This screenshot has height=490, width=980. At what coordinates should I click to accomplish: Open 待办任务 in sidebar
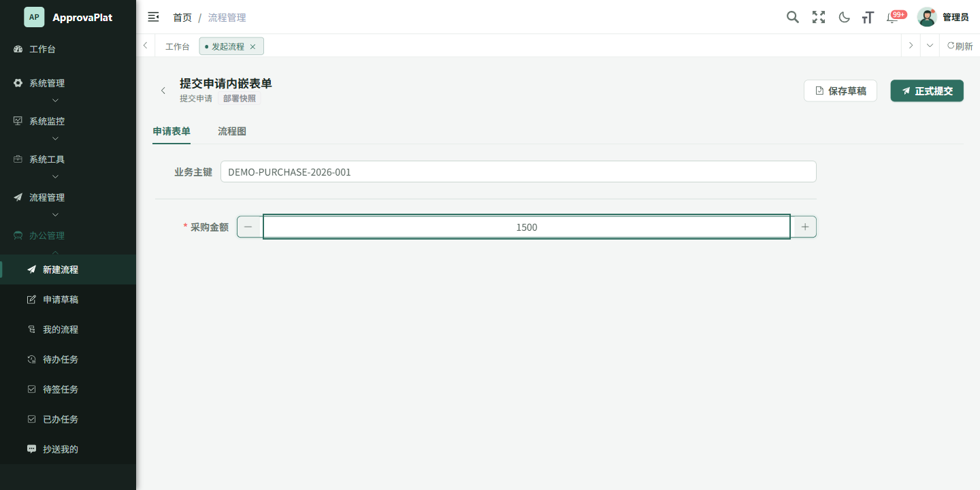tap(68, 359)
